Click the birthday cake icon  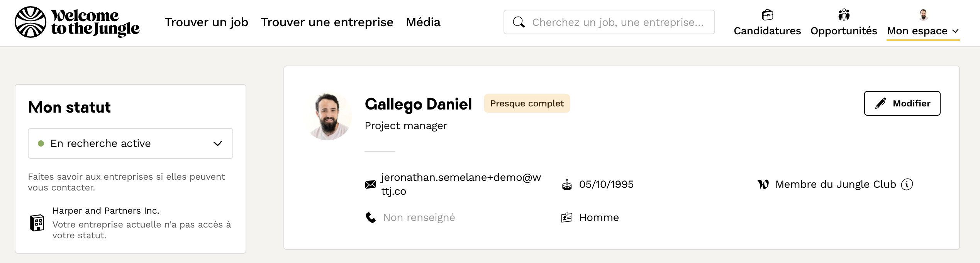pyautogui.click(x=566, y=184)
